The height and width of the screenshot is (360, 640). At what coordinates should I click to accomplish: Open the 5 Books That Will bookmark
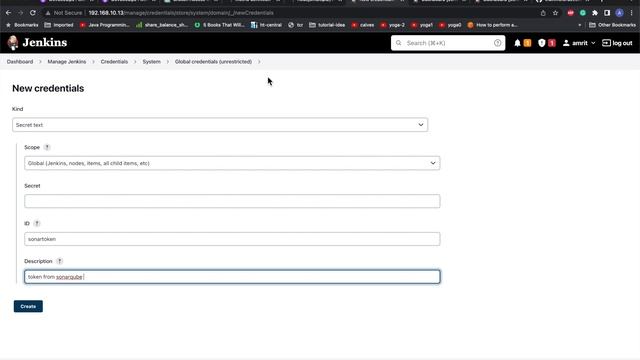click(x=219, y=25)
